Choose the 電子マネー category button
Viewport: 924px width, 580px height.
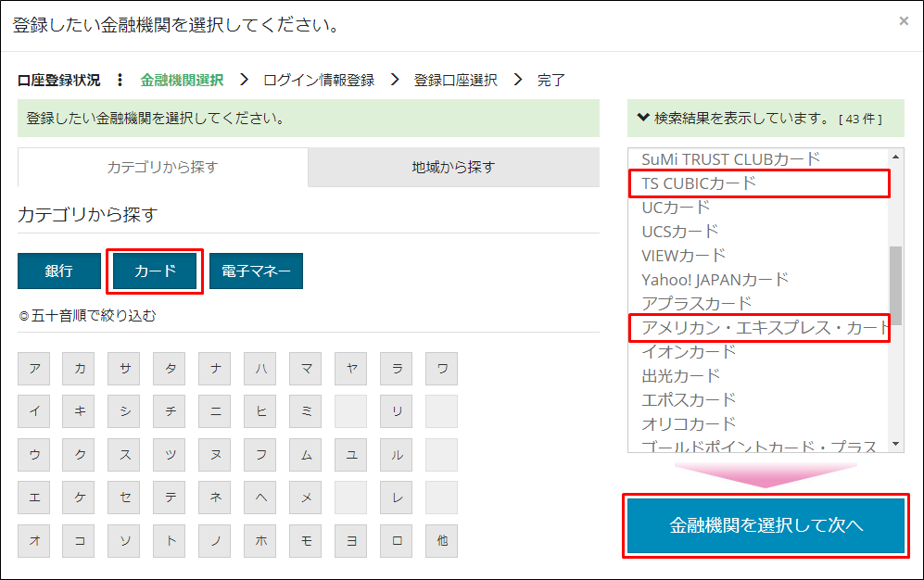coord(256,271)
